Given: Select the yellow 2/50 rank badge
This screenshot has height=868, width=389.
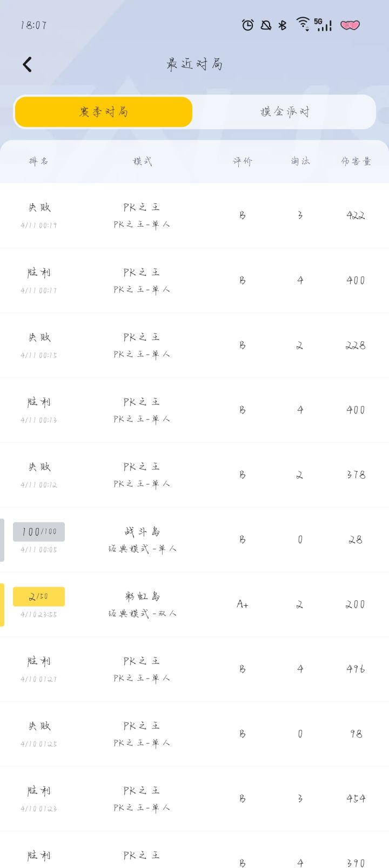Looking at the screenshot, I should [39, 596].
